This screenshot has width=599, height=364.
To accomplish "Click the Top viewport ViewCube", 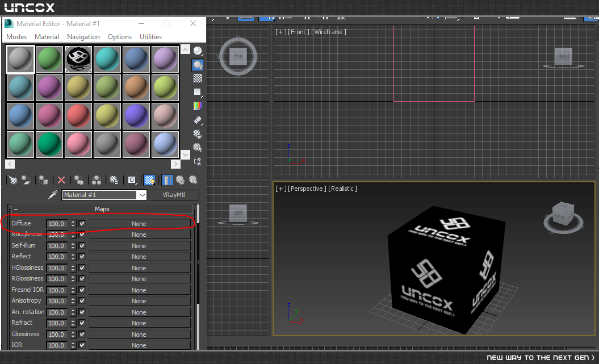I will [238, 57].
